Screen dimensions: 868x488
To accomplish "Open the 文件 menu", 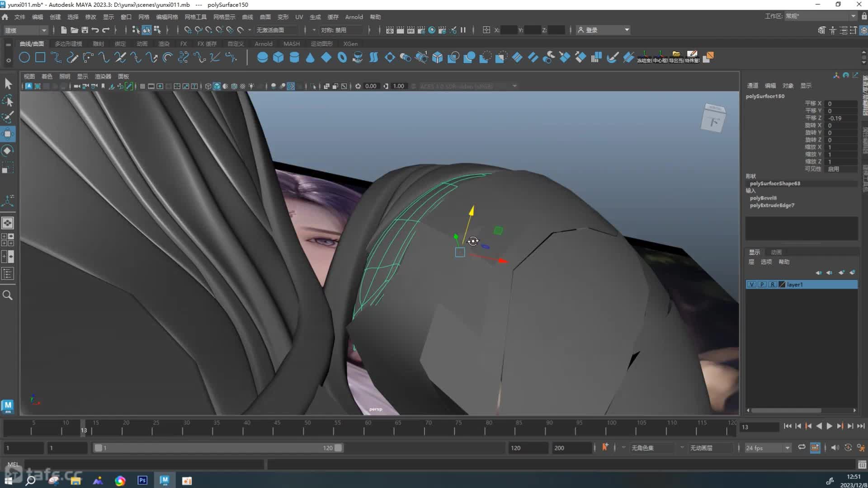I will pos(20,17).
